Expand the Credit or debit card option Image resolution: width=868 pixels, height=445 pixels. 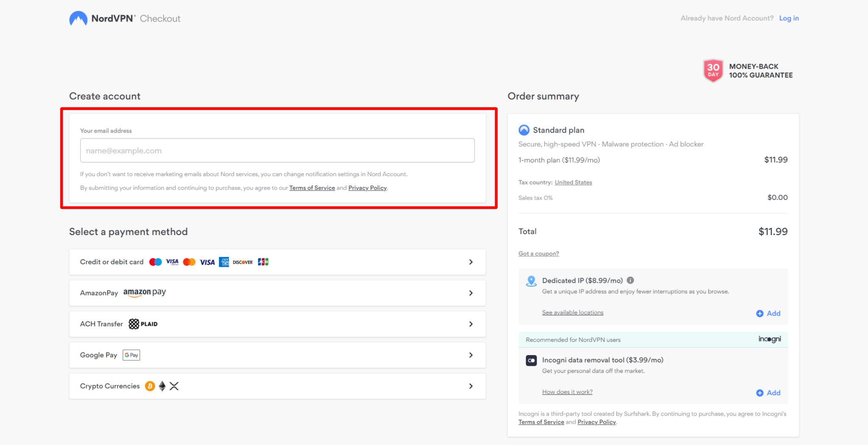pos(277,262)
